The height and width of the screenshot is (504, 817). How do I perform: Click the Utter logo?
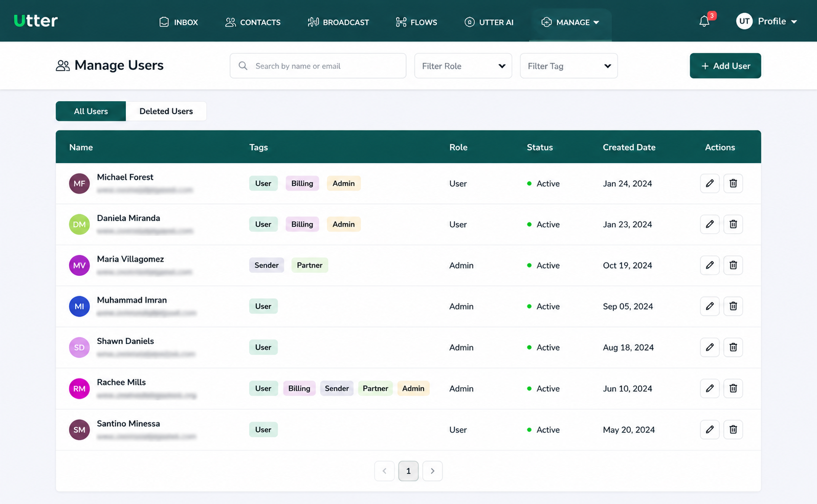36,20
